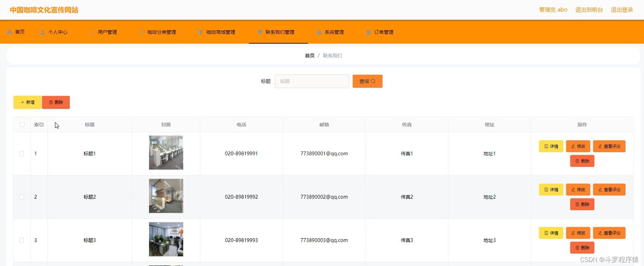Click the home icon beside 首页
Viewport: 644px width, 266px height.
[x=9, y=32]
